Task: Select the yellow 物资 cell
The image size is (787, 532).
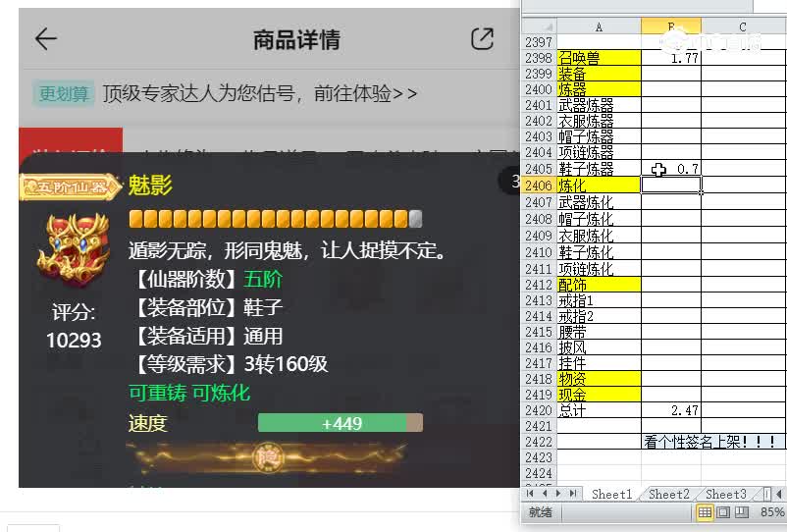Action: (599, 379)
